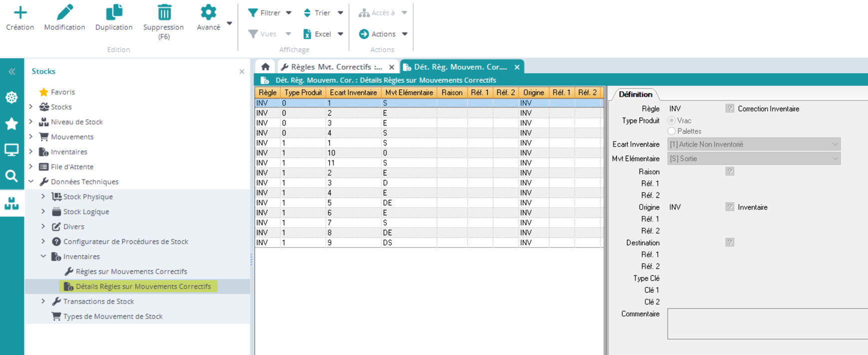Viewport: 868px width, 355px height.
Task: Open Types de Mouvement de Stock
Action: coord(113,316)
